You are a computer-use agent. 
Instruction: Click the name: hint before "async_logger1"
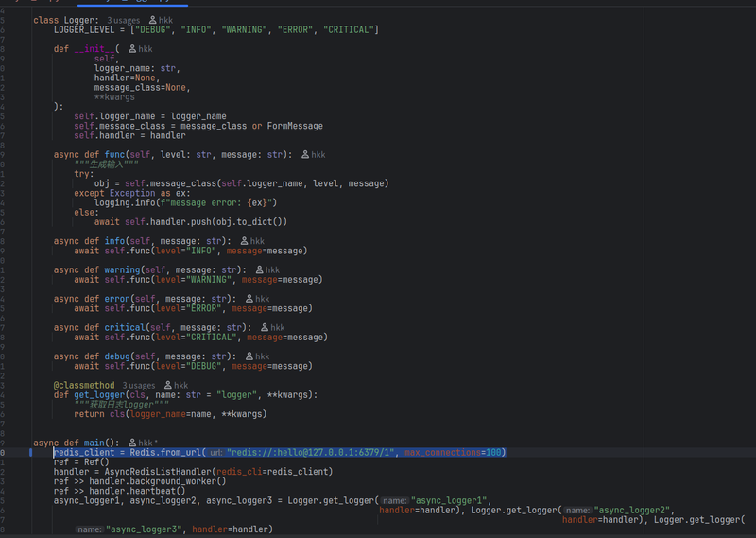pyautogui.click(x=394, y=500)
